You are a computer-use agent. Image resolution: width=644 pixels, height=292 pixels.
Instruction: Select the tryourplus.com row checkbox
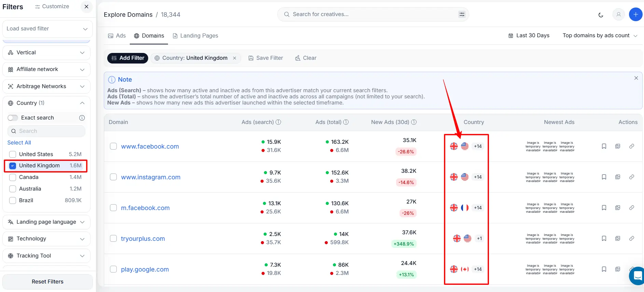(113, 239)
